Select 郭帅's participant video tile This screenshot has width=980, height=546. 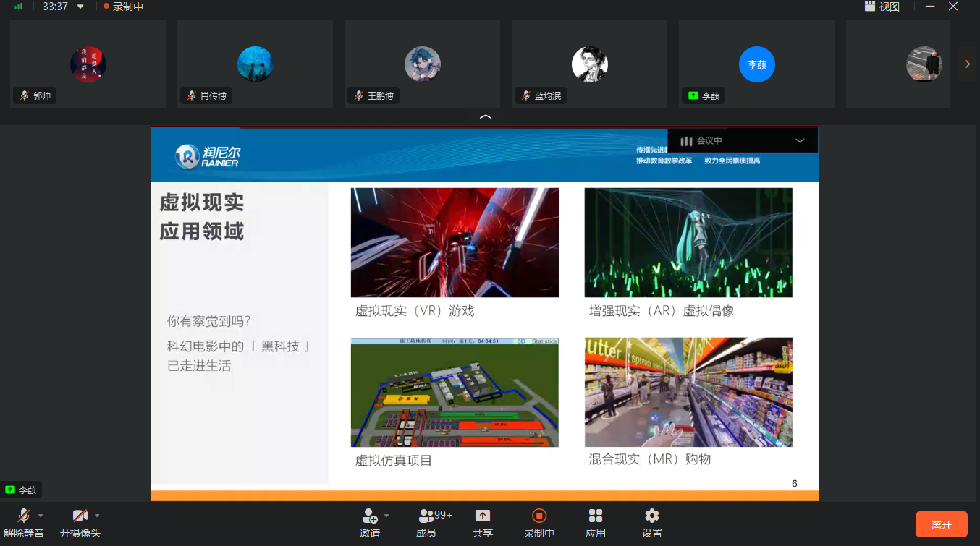point(88,64)
